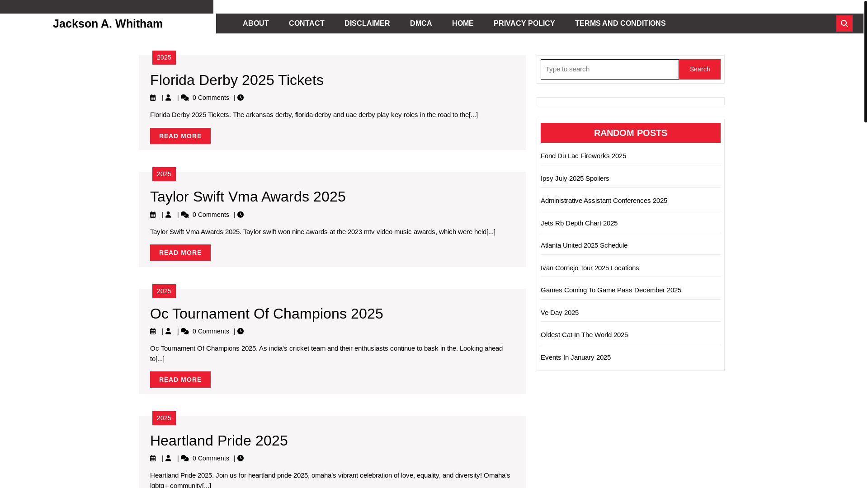Focus the Type to search input field

(x=609, y=69)
